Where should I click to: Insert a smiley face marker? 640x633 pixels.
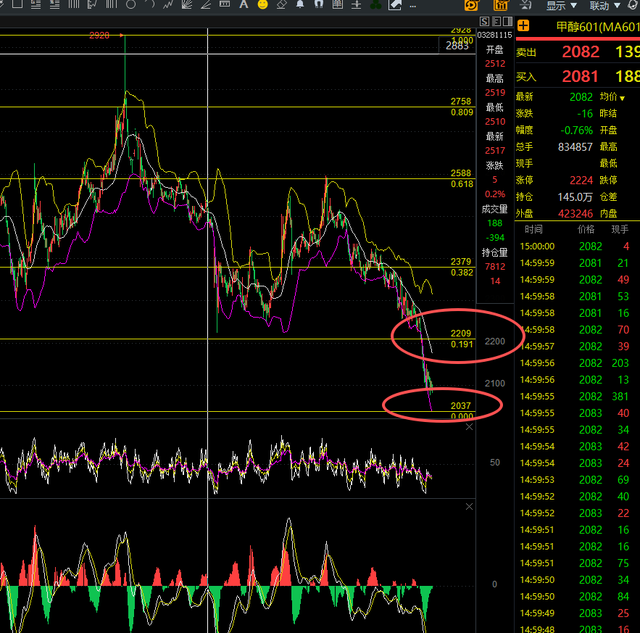(263, 4)
